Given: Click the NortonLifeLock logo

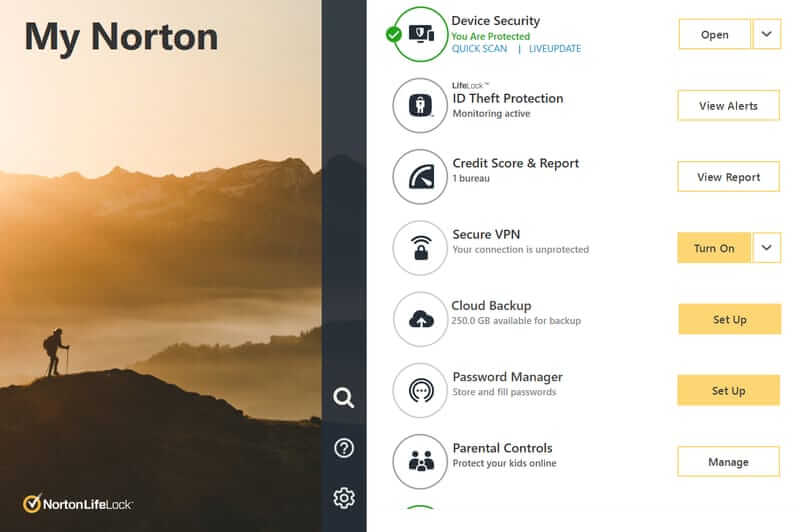Looking at the screenshot, I should pyautogui.click(x=78, y=504).
